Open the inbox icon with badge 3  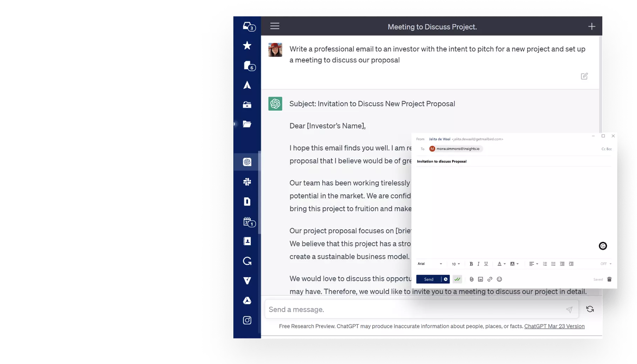click(249, 27)
